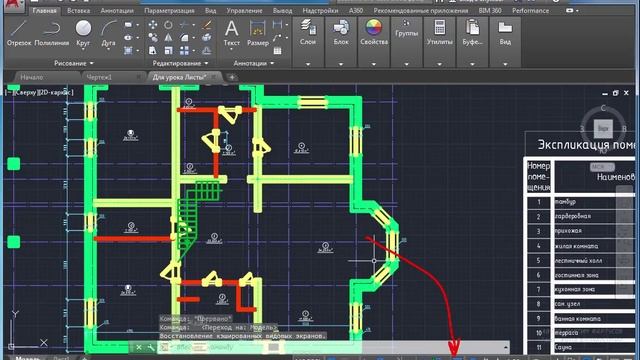Click the linear dimension icon
Image resolution: width=640 pixels, height=360 pixels.
(x=278, y=25)
